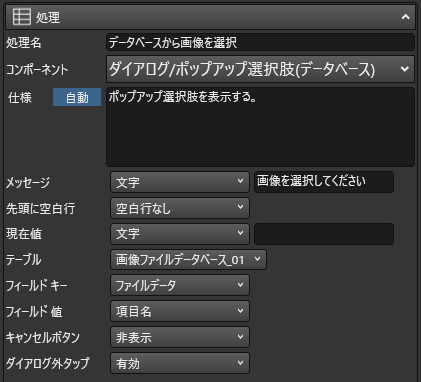The image size is (421, 382).
Task: Open the コンポーネント dropdown
Action: (260, 69)
